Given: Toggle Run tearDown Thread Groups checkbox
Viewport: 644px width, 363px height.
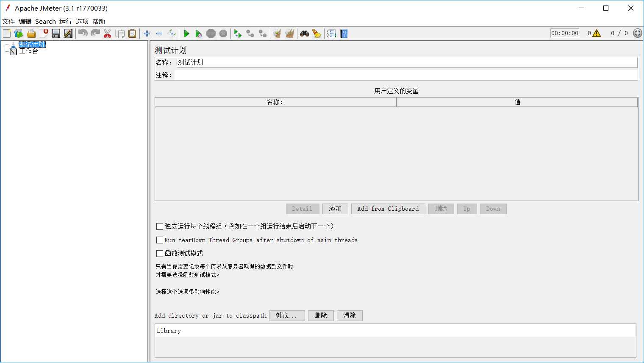Looking at the screenshot, I should (160, 240).
